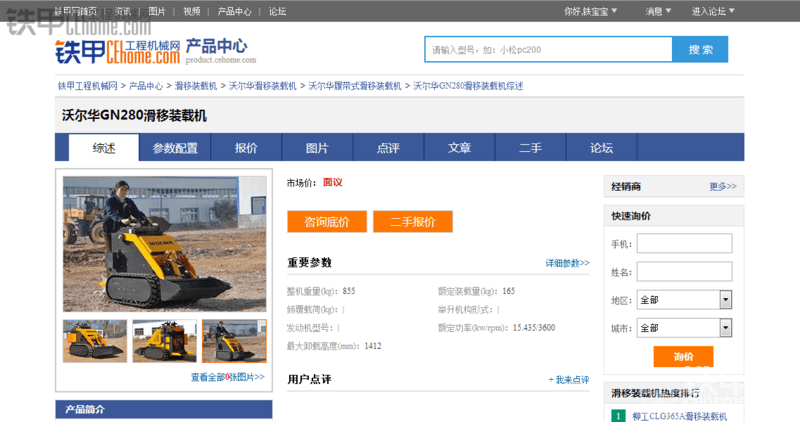800x422 pixels.
Task: Open 图片 in the top navigation bar
Action: [x=157, y=11]
